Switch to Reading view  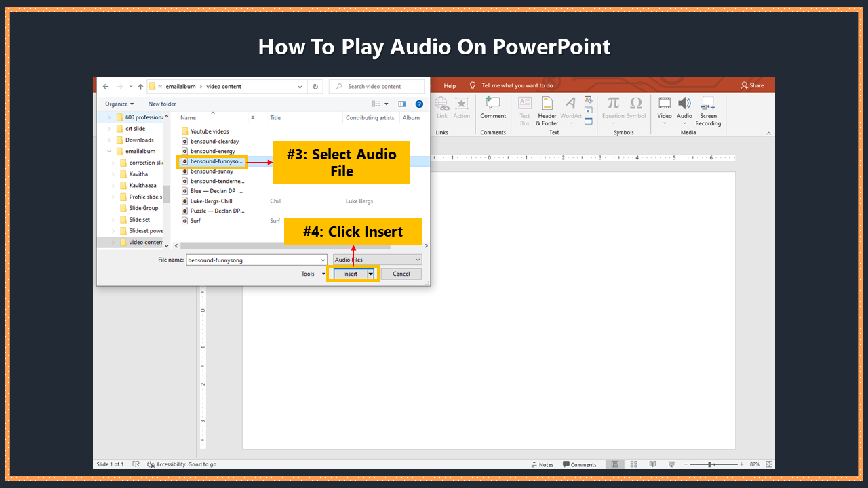(653, 464)
